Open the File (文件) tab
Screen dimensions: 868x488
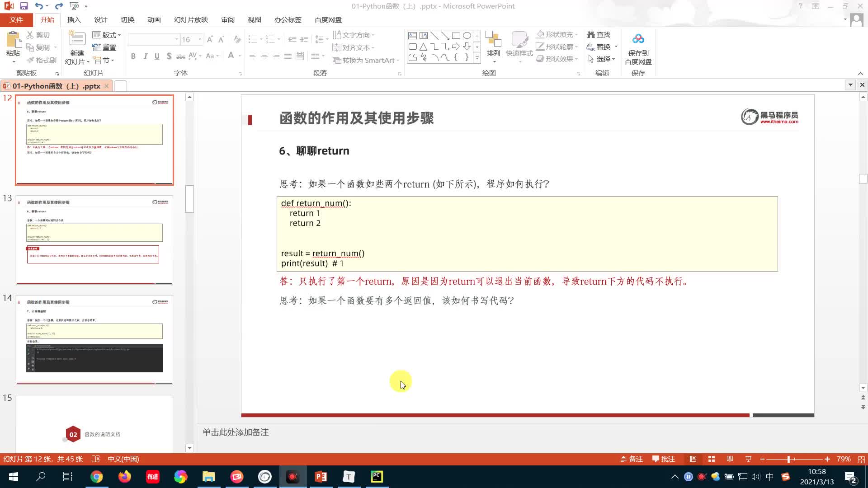point(16,19)
